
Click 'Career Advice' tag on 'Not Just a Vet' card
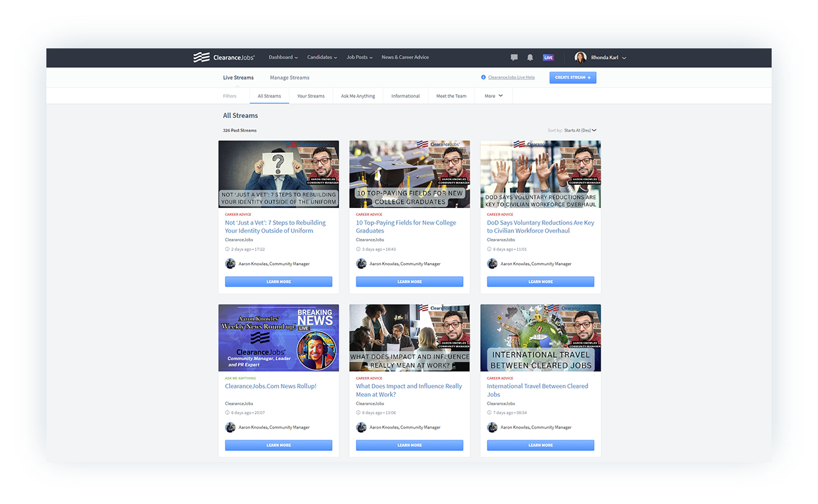click(x=238, y=215)
